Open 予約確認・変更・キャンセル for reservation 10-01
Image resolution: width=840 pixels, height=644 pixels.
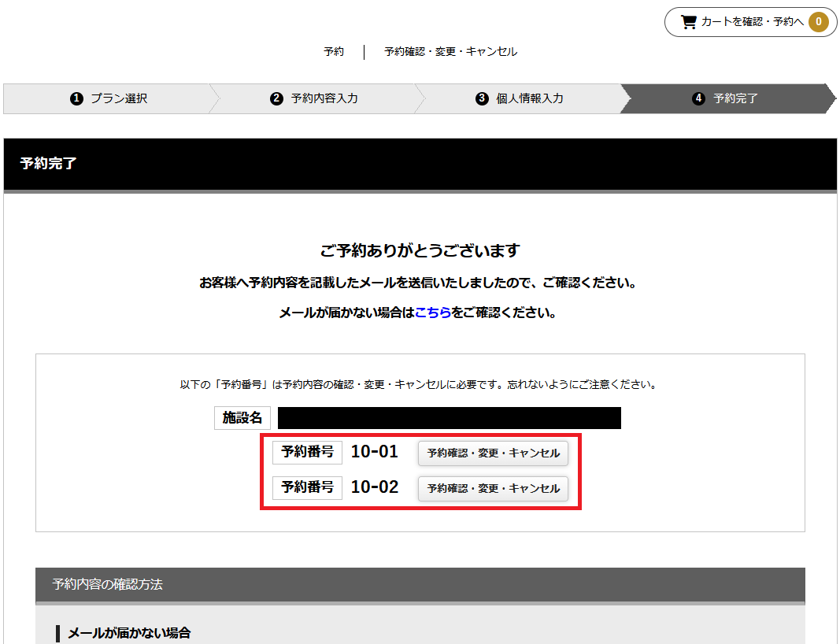point(493,453)
